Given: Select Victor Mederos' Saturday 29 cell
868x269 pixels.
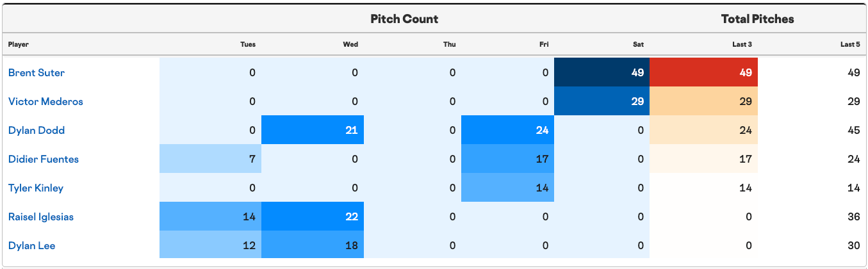Looking at the screenshot, I should click(x=602, y=101).
